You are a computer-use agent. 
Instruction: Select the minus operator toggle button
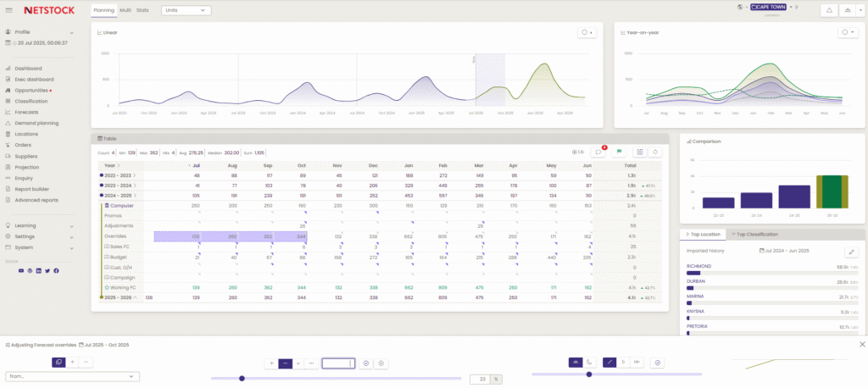(x=286, y=363)
